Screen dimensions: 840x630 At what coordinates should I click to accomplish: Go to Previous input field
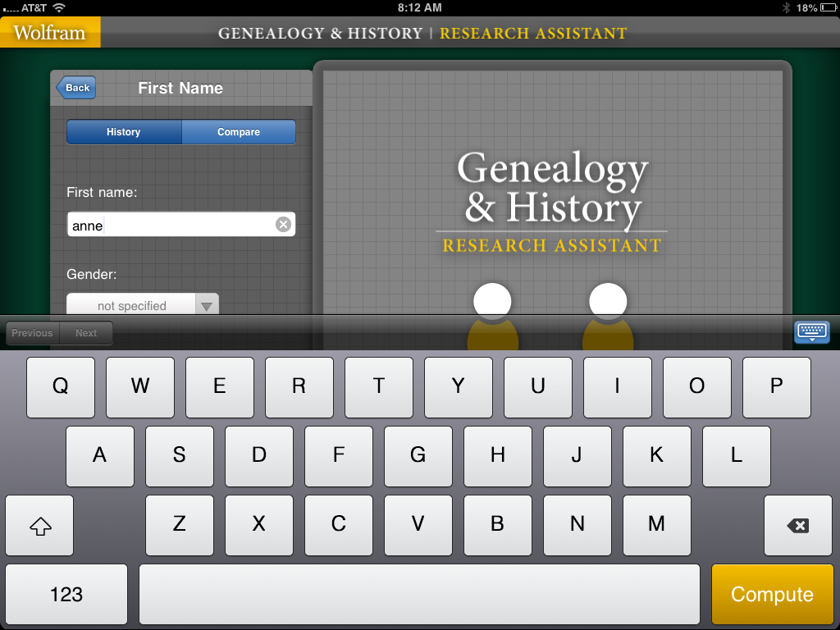32,333
